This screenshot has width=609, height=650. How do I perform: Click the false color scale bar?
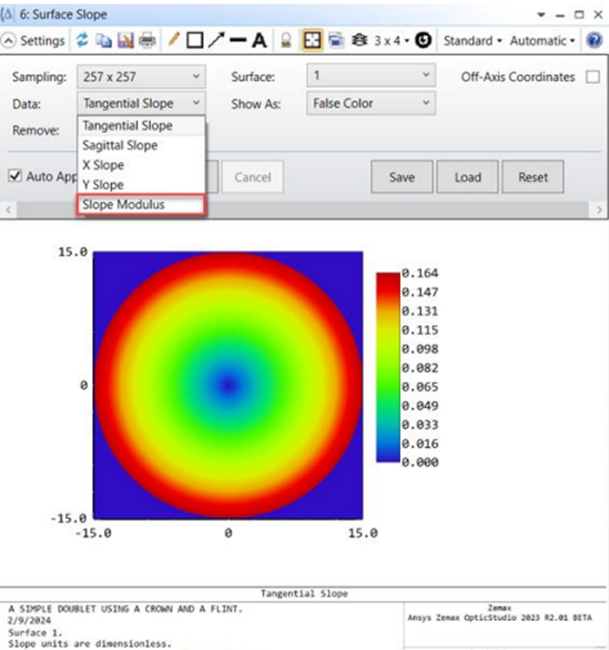[x=388, y=367]
